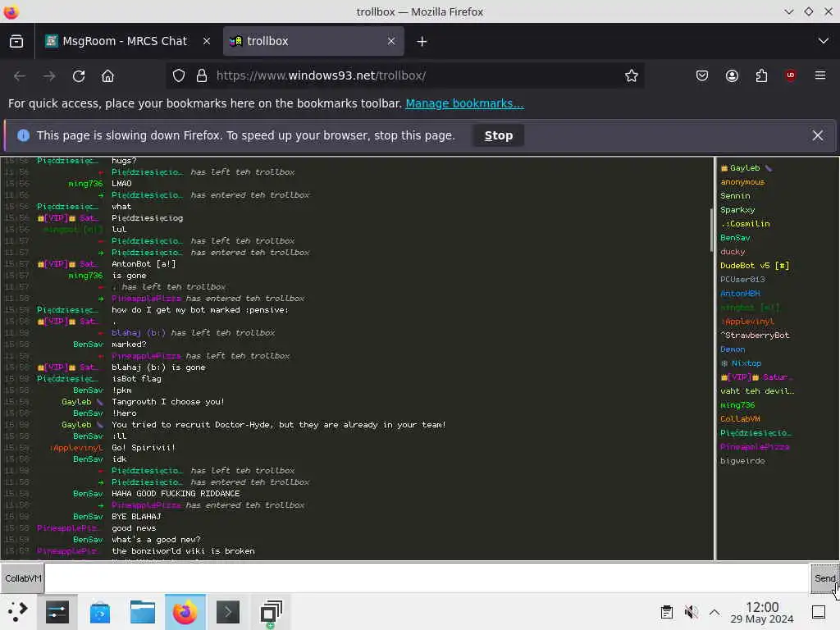Image resolution: width=840 pixels, height=630 pixels.
Task: Switch to the MsgRoom - MRCS Chat tab
Action: click(x=127, y=41)
